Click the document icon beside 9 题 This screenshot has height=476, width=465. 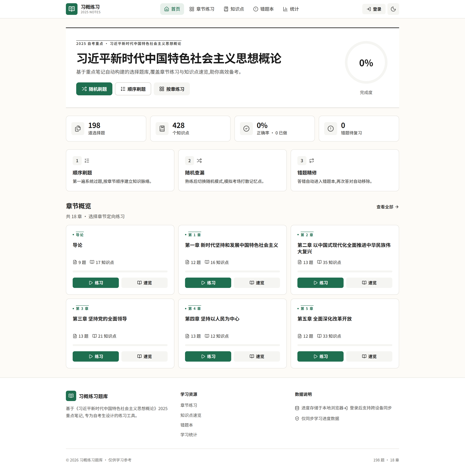pyautogui.click(x=75, y=262)
